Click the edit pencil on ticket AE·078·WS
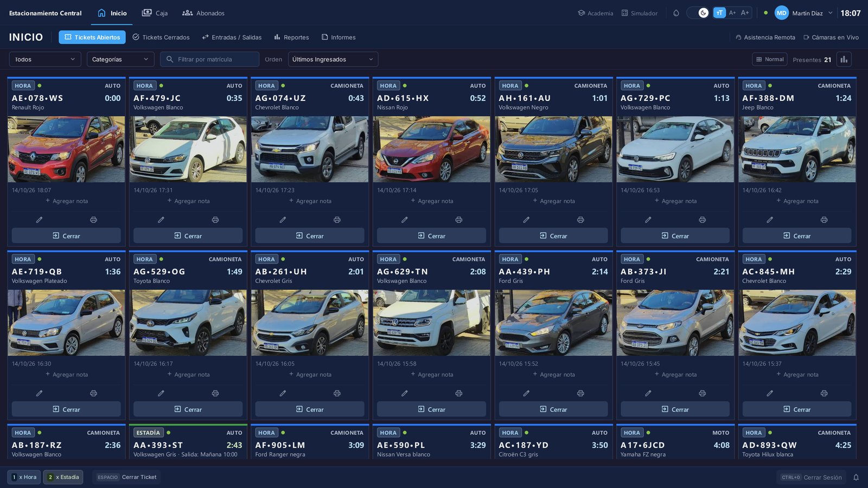868x488 pixels. pyautogui.click(x=39, y=220)
